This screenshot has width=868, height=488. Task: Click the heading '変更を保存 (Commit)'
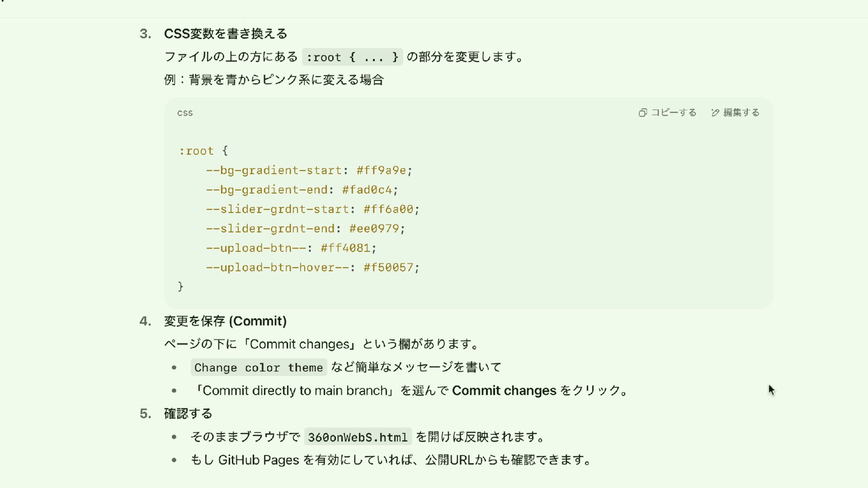(x=225, y=321)
